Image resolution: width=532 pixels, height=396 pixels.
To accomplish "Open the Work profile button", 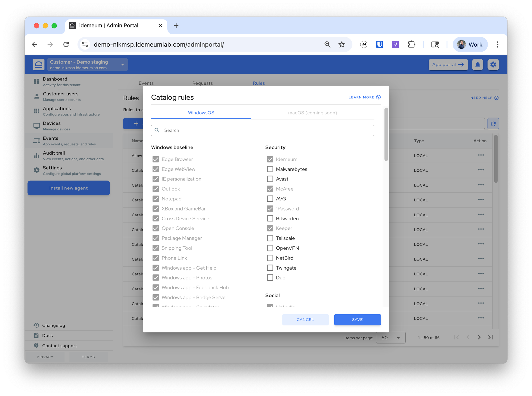I will [470, 44].
